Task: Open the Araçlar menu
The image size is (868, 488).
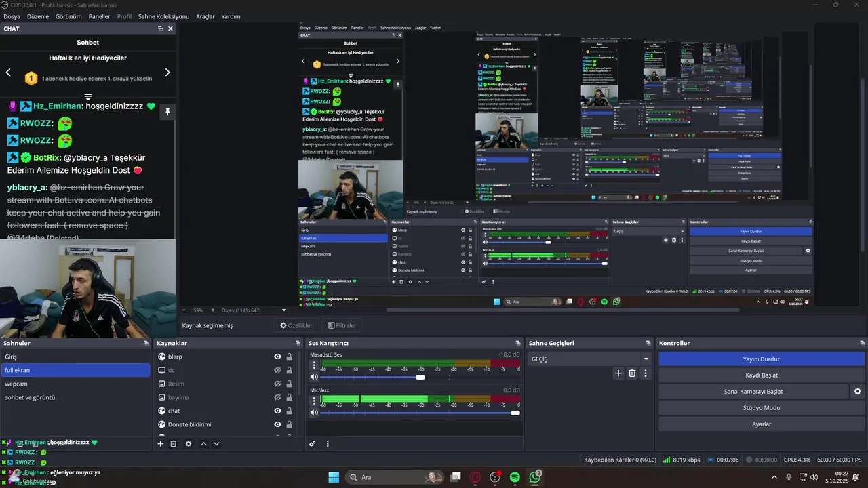Action: pyautogui.click(x=205, y=16)
